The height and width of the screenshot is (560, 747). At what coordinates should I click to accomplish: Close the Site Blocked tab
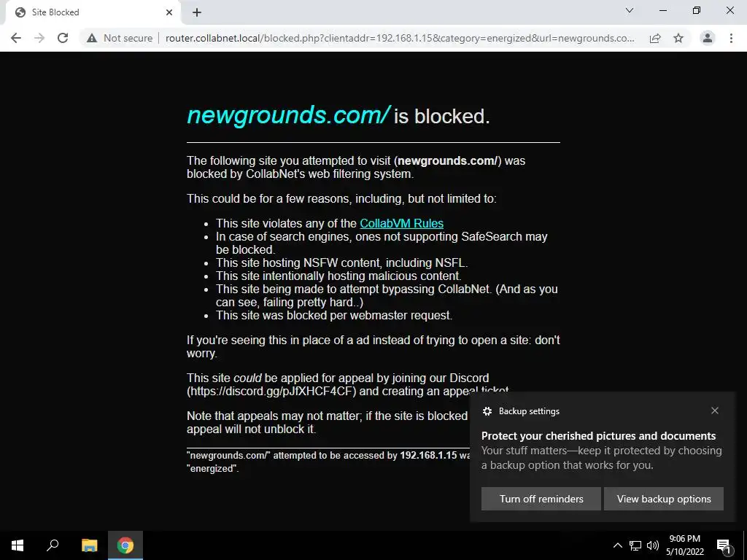point(169,12)
